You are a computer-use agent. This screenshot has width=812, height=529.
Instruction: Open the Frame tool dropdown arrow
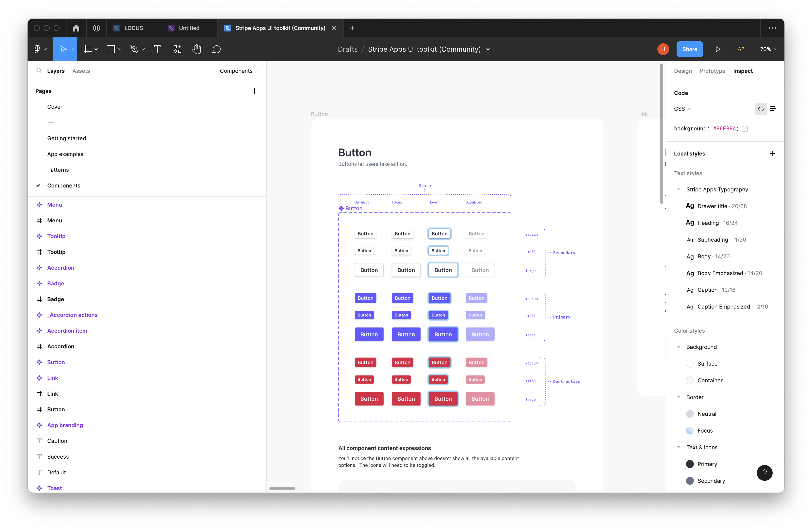[x=96, y=50]
